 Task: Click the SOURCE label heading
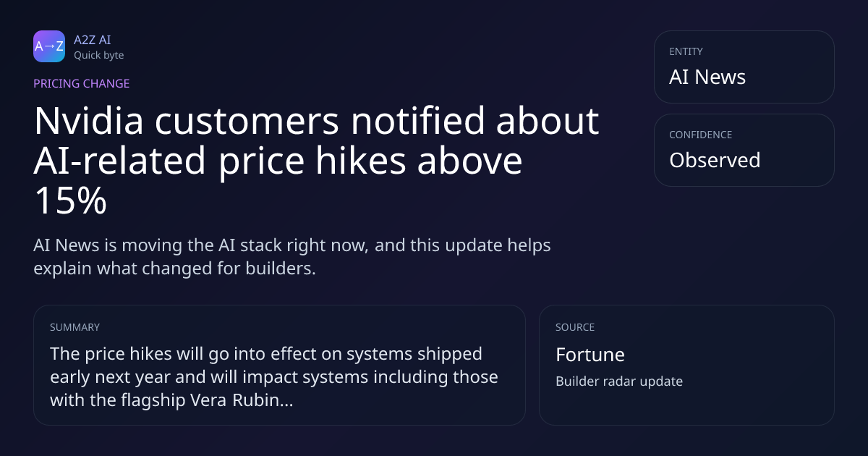click(x=575, y=327)
